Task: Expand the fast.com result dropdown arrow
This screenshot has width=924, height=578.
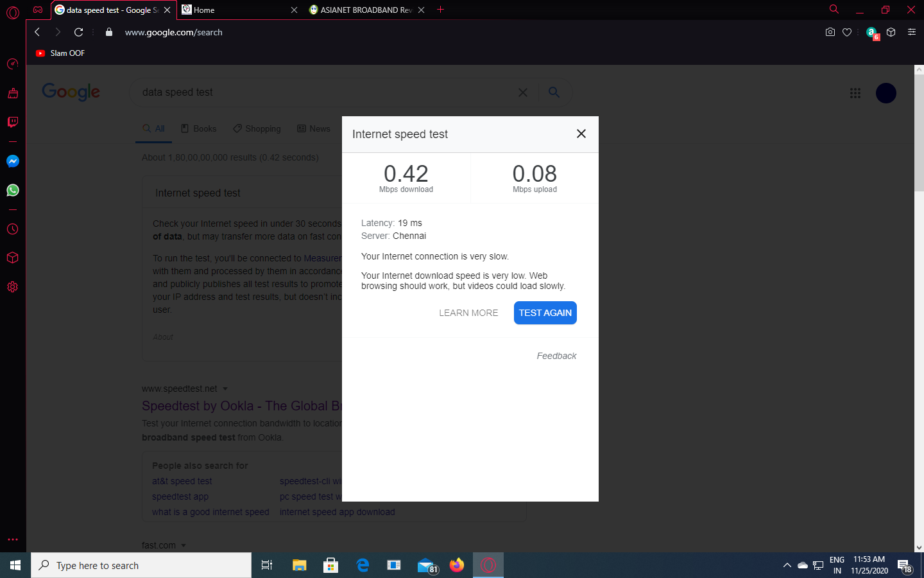Action: (x=184, y=546)
